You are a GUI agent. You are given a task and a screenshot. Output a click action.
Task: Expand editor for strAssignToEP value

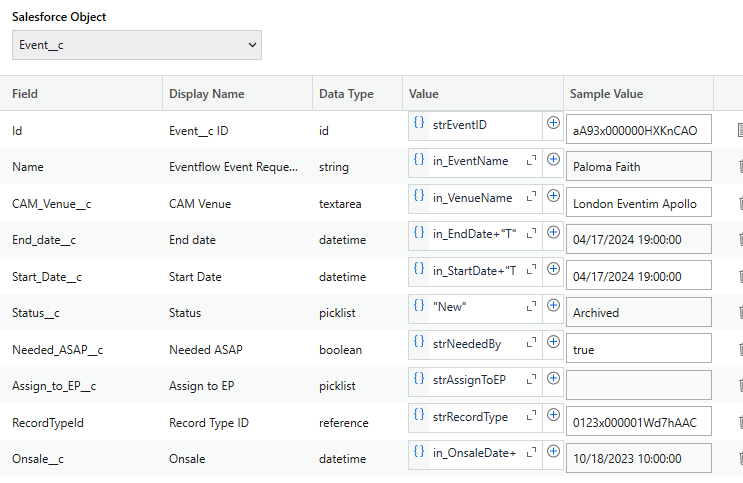[532, 380]
